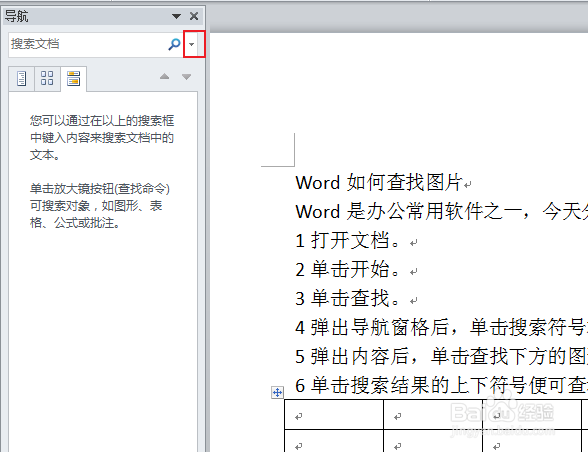
Task: Click line '1 打开文档。'
Action: (347, 240)
